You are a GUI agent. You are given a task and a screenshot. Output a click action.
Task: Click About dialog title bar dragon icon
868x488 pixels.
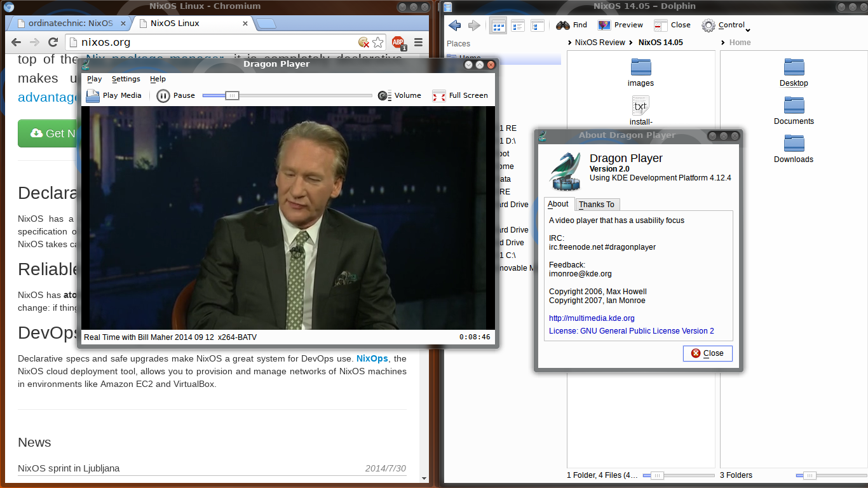click(543, 135)
